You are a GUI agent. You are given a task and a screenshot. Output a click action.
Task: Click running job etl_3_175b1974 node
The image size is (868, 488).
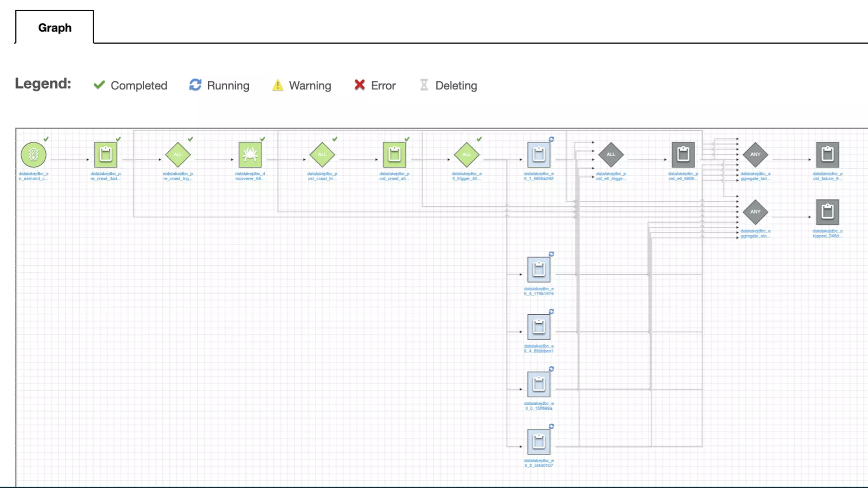[539, 269]
